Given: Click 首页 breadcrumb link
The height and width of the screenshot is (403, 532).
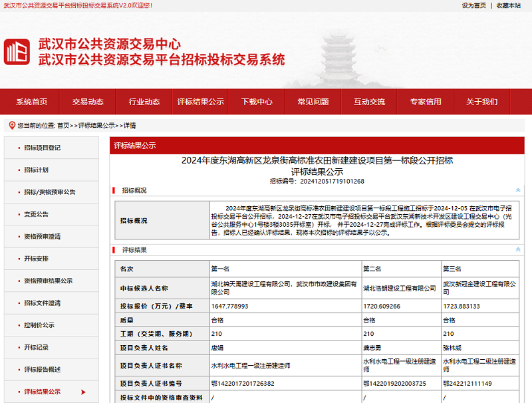Looking at the screenshot, I should 63,125.
